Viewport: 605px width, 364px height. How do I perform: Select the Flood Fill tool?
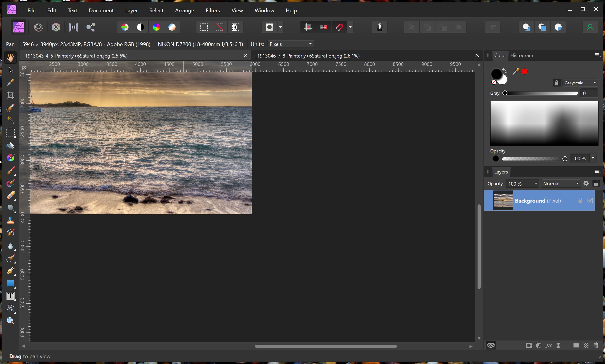point(10,146)
